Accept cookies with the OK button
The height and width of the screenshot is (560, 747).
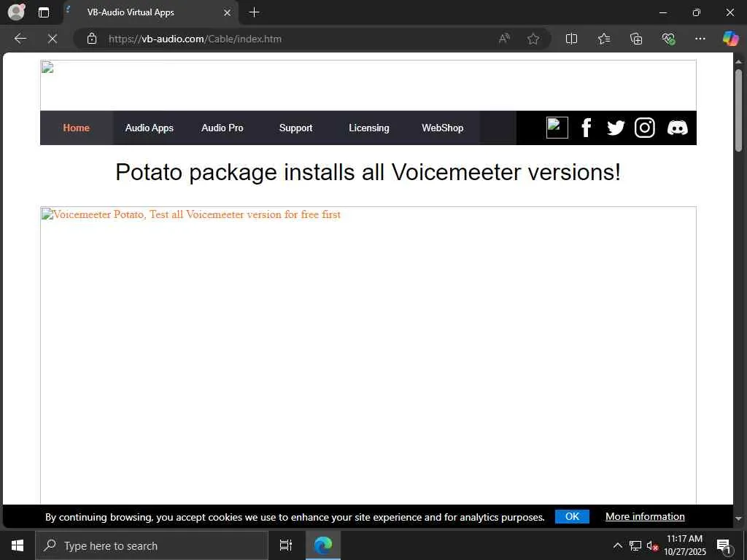click(x=572, y=517)
